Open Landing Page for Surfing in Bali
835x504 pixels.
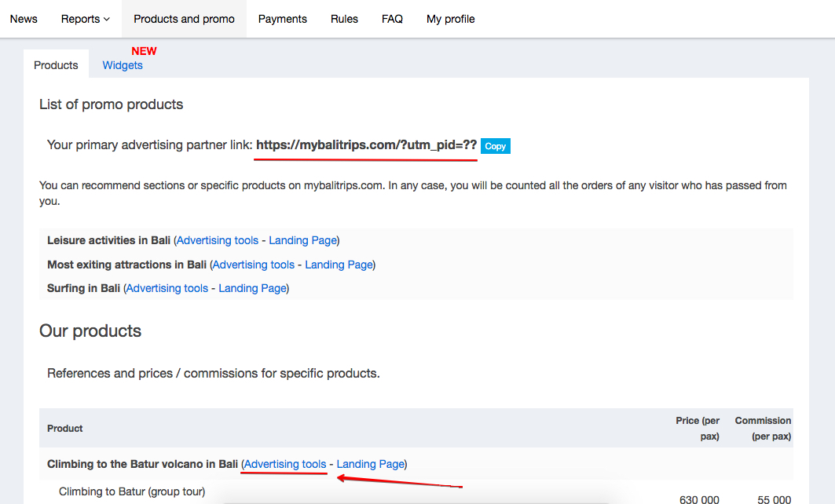coord(252,288)
